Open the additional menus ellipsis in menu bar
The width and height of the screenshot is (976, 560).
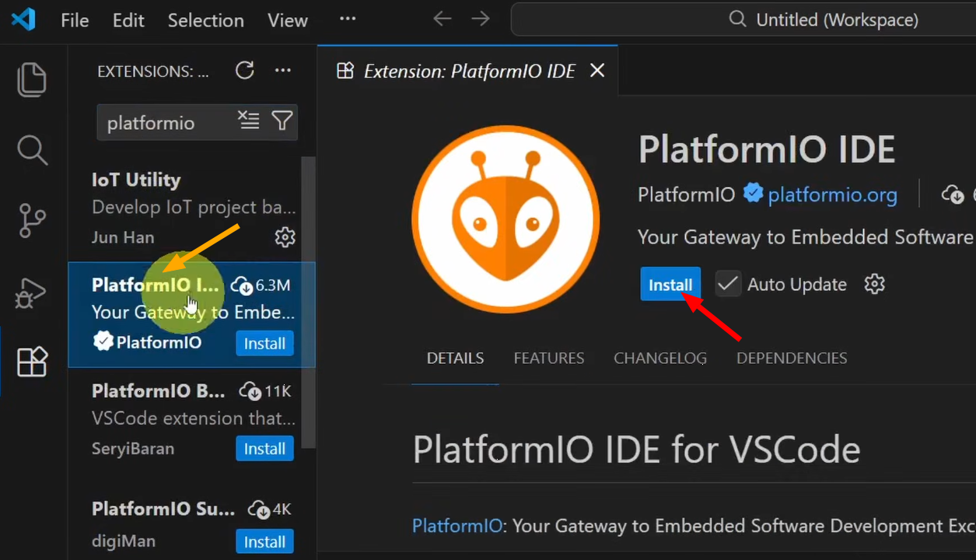[x=348, y=19]
